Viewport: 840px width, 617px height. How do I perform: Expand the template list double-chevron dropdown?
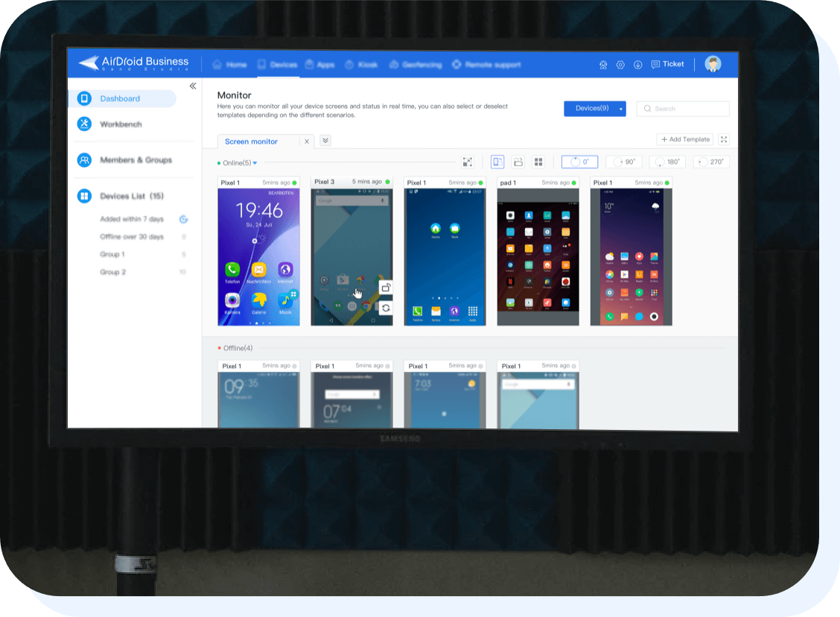325,140
